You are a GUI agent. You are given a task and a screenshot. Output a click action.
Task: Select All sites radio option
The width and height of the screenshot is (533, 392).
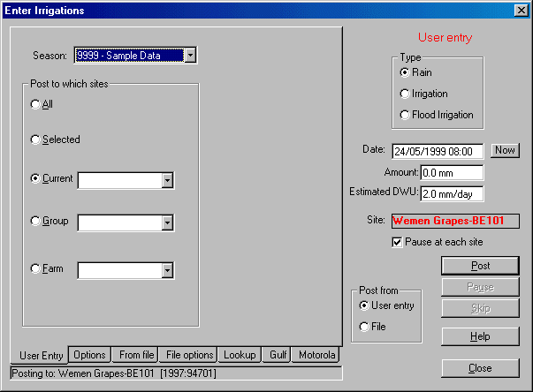click(x=35, y=104)
